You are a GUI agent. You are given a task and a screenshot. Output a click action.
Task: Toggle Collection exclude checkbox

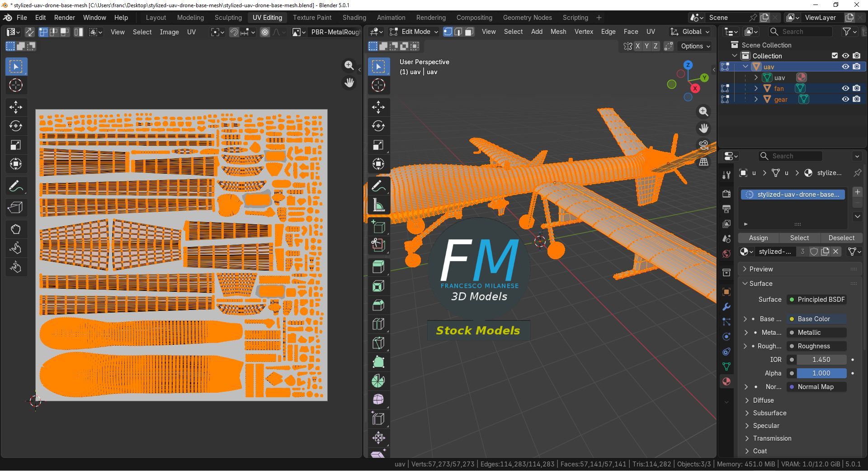click(835, 56)
